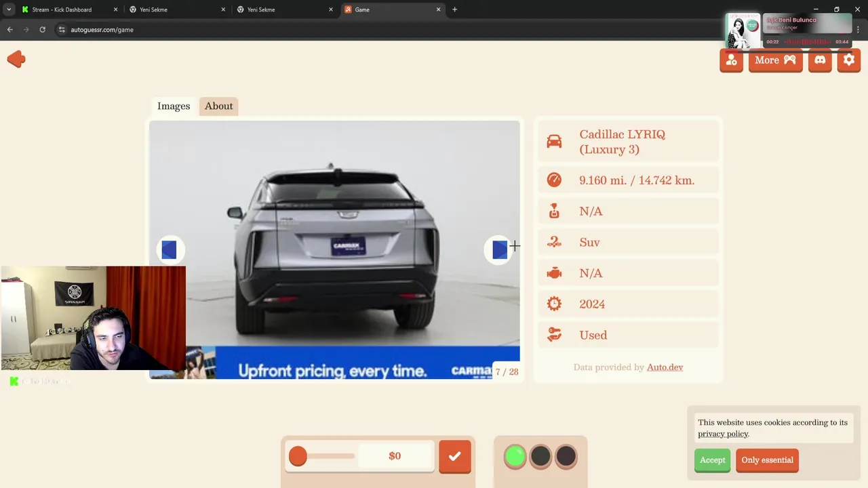Screen dimensions: 868x488
Task: Switch to the About tab
Action: coord(218,106)
